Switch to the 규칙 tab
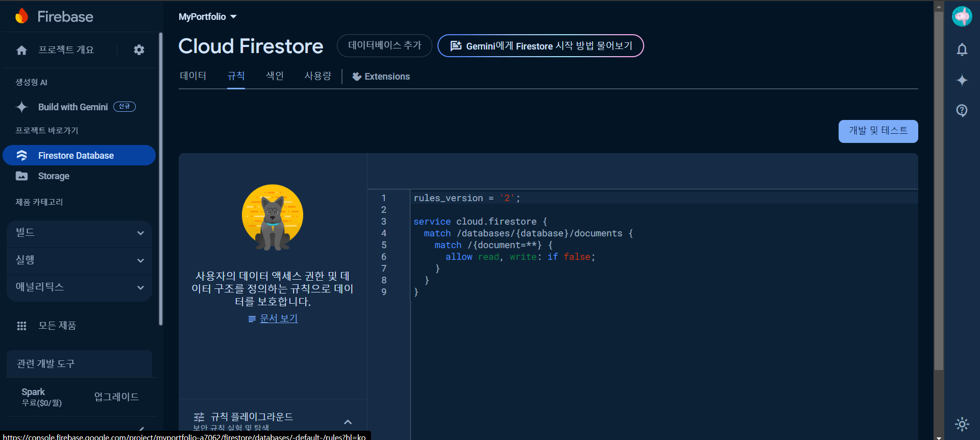 [x=236, y=76]
